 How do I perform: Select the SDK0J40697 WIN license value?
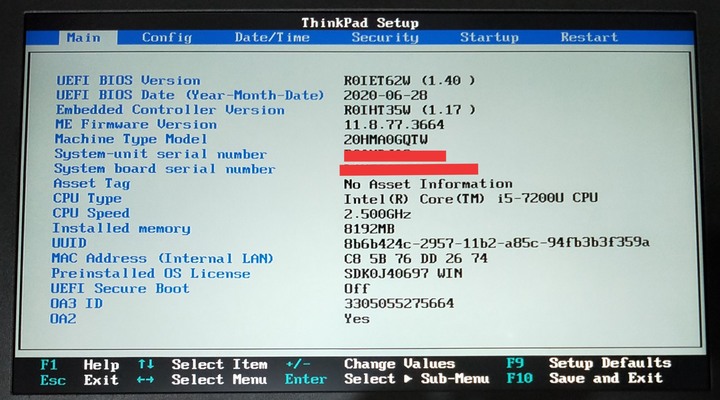(403, 274)
